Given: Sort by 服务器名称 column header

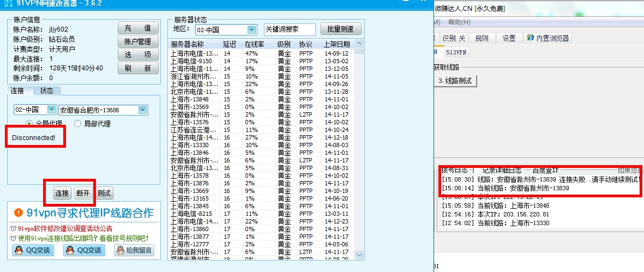Looking at the screenshot, I should [195, 44].
